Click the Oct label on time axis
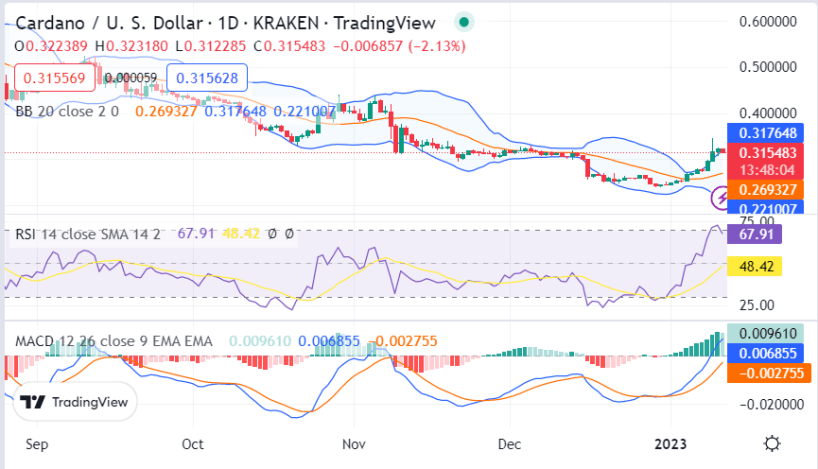 pos(193,444)
